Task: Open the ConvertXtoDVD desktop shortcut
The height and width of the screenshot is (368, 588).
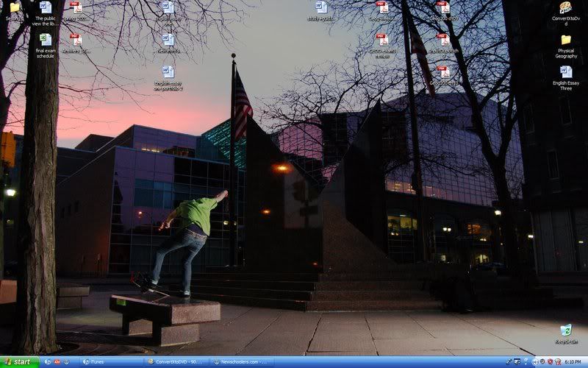Action: [x=565, y=8]
